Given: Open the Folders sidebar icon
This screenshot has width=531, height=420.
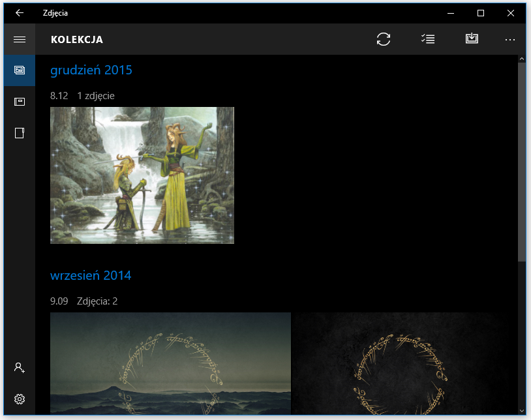Looking at the screenshot, I should click(x=20, y=132).
